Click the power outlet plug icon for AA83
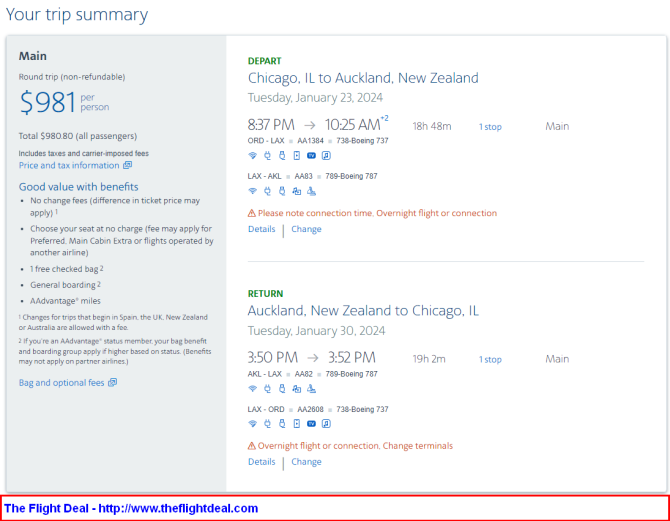This screenshot has height=521, width=670. [x=267, y=191]
